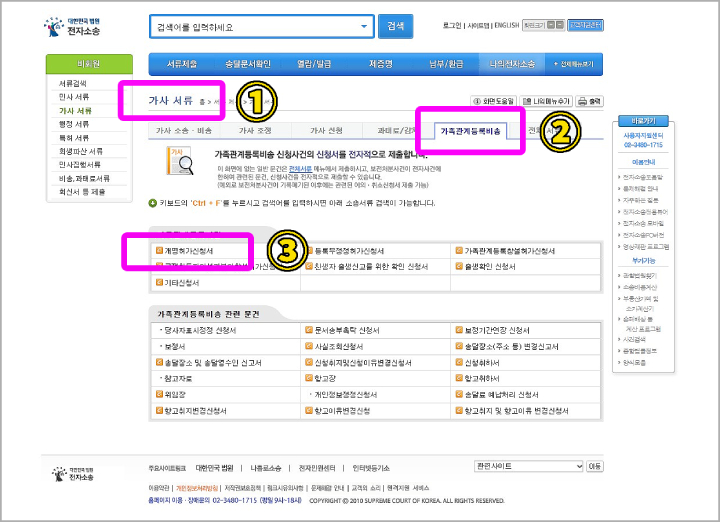Click the orange icon beside 신청취하서
The image size is (720, 522).
pyautogui.click(x=459, y=362)
